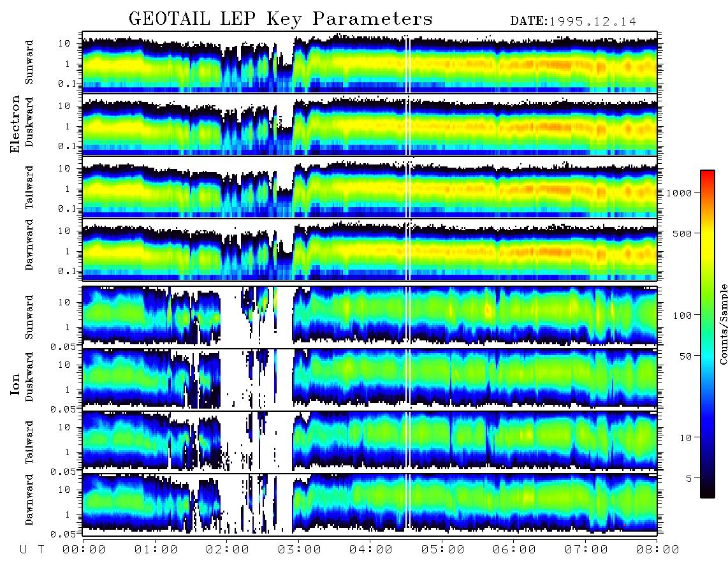Select the 07:00 time tick label
The width and height of the screenshot is (728, 561).
click(x=586, y=550)
